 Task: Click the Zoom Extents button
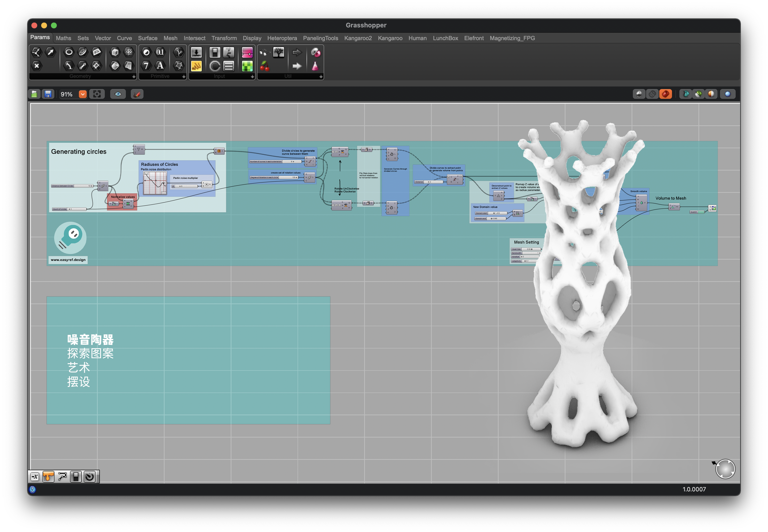(x=97, y=94)
